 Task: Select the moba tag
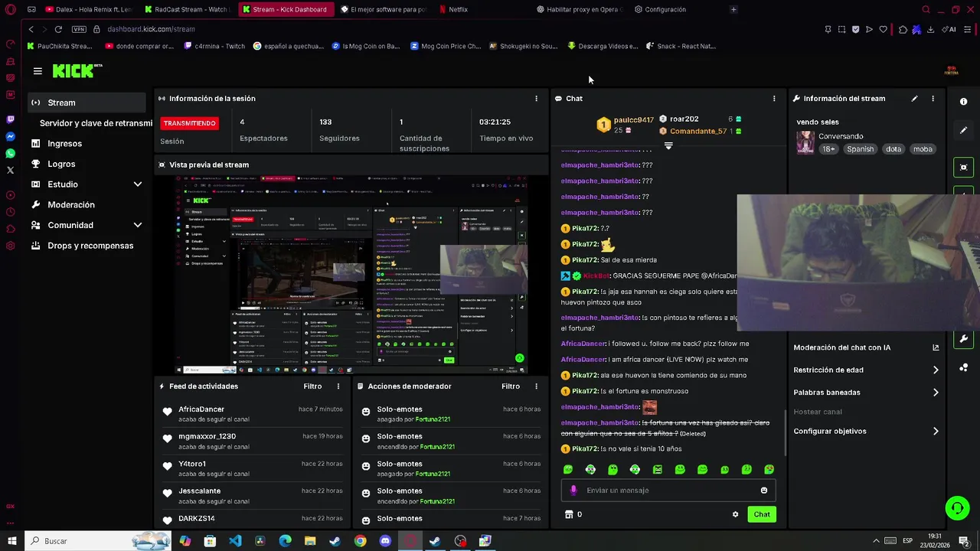[923, 149]
